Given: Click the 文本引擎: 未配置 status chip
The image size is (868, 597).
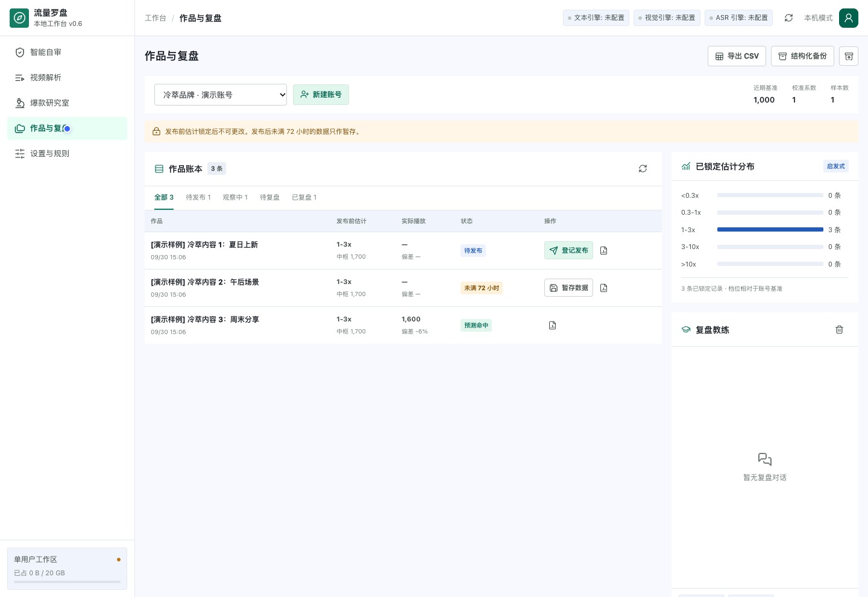Looking at the screenshot, I should coord(596,18).
